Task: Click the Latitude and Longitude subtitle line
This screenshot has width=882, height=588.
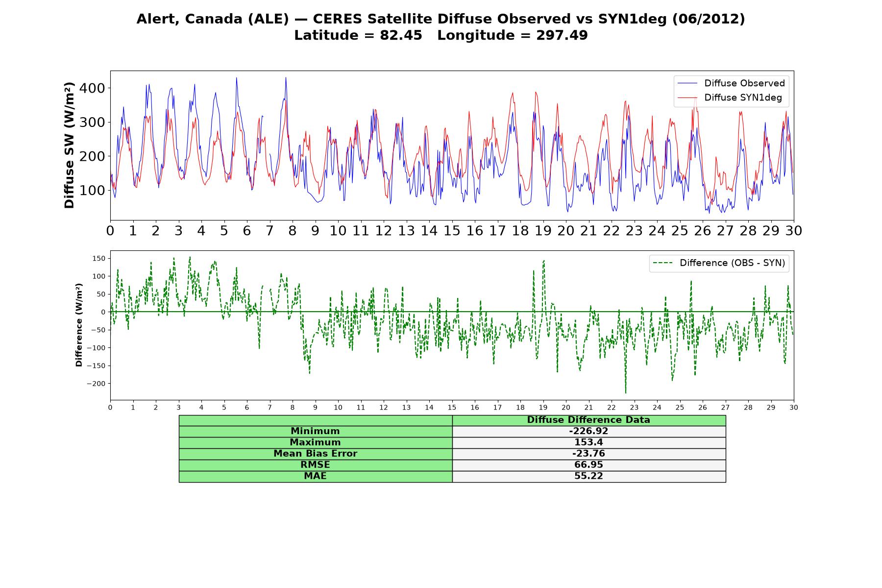Action: pyautogui.click(x=441, y=35)
